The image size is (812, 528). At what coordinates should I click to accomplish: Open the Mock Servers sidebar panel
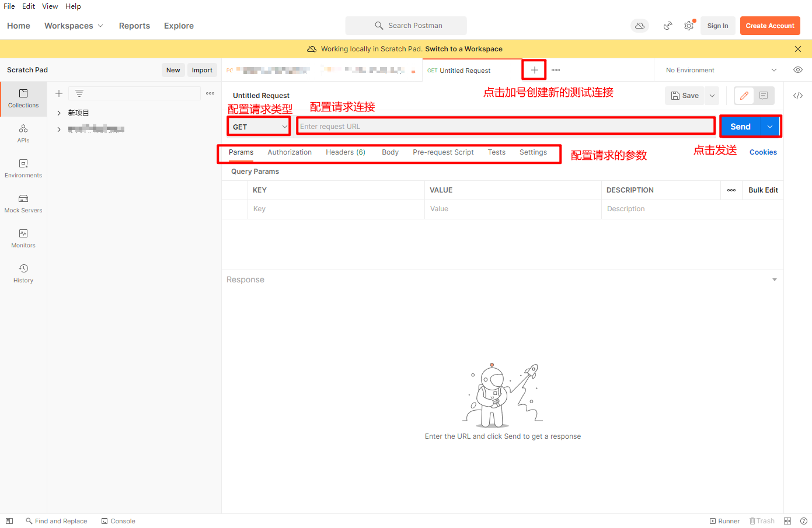[23, 204]
